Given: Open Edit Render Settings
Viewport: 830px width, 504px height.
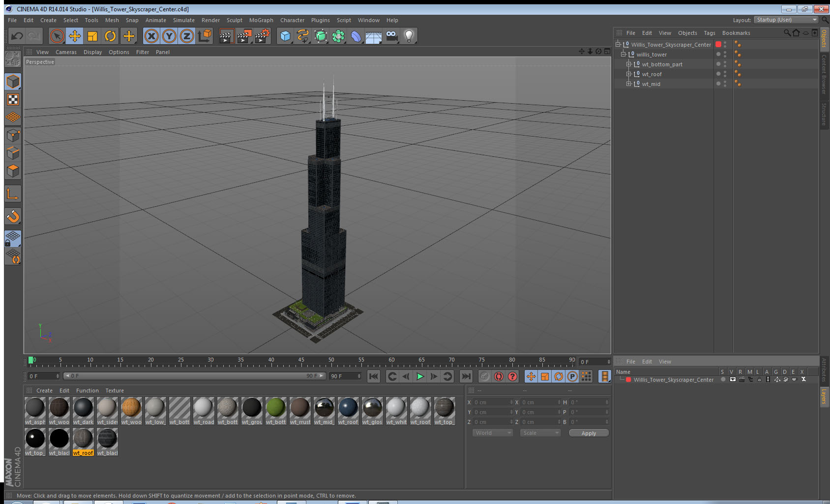Looking at the screenshot, I should [263, 36].
